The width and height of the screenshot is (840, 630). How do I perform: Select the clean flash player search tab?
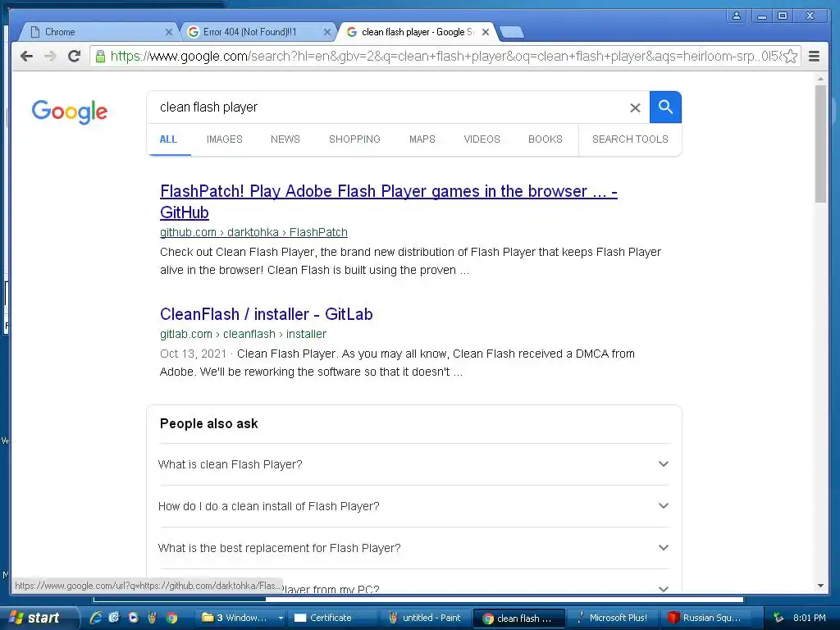[415, 32]
